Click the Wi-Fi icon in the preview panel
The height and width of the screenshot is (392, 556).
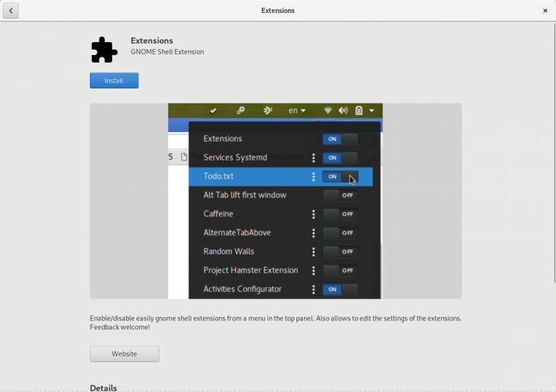pyautogui.click(x=328, y=110)
